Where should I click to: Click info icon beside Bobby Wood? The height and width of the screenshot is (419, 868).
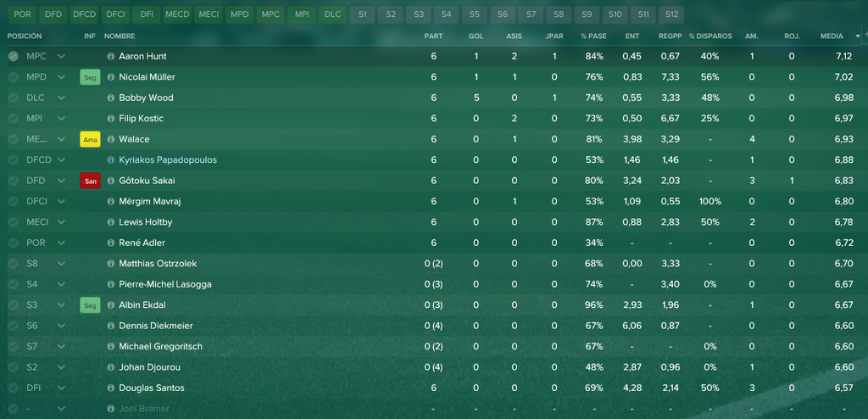point(111,98)
